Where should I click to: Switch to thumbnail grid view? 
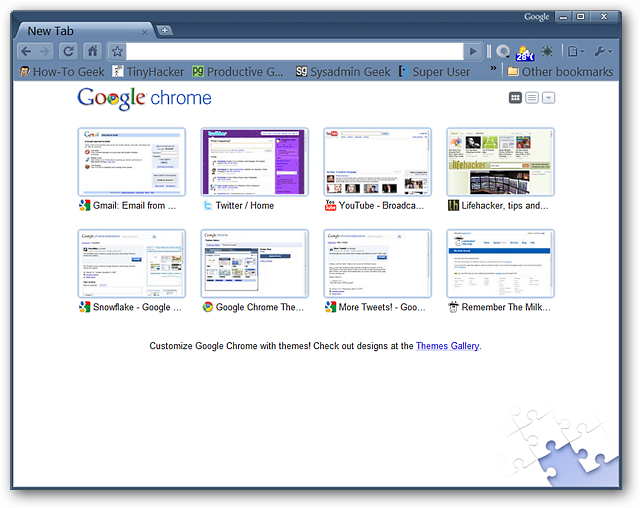click(x=515, y=98)
